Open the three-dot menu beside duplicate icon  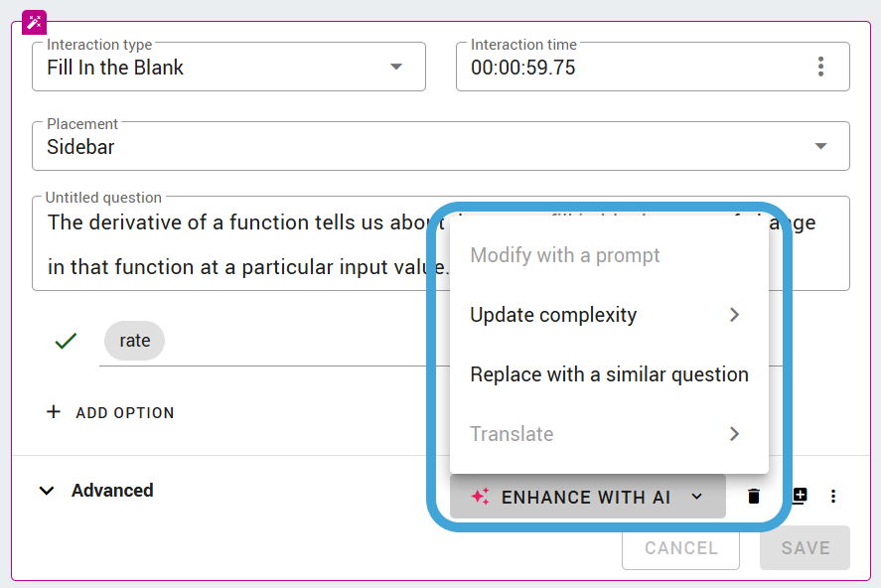click(x=833, y=496)
